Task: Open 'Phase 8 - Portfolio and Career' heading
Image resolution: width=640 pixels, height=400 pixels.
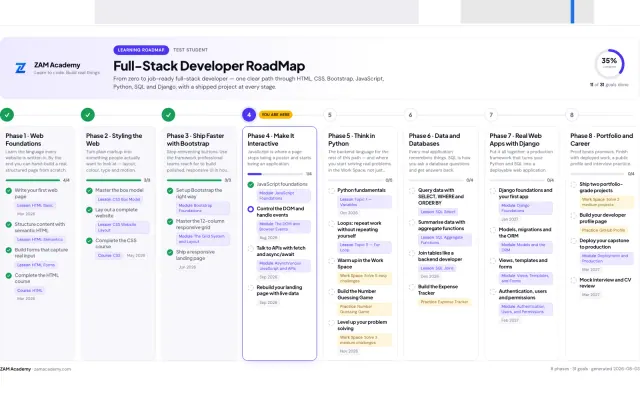Action: tap(602, 140)
